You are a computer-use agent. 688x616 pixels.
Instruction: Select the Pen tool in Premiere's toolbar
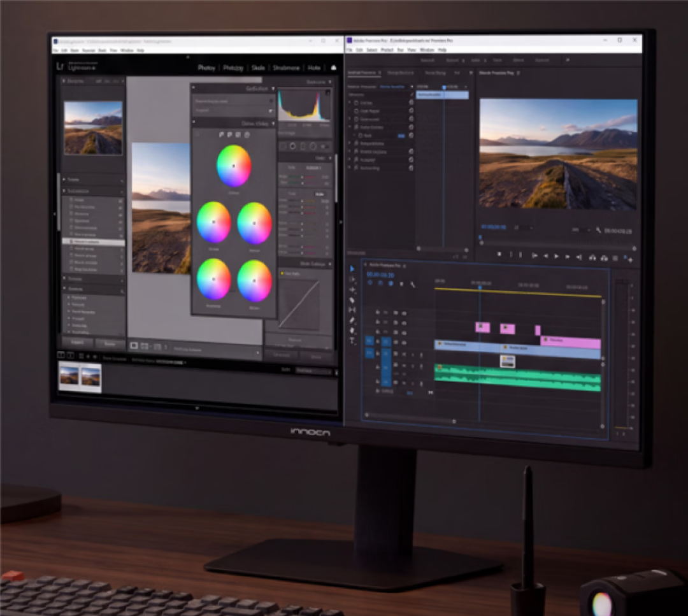pyautogui.click(x=352, y=320)
